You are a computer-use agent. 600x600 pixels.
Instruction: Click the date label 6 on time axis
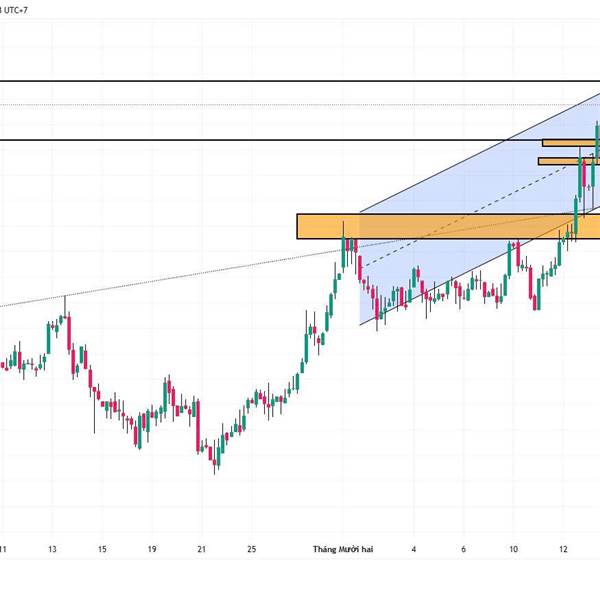tap(463, 549)
